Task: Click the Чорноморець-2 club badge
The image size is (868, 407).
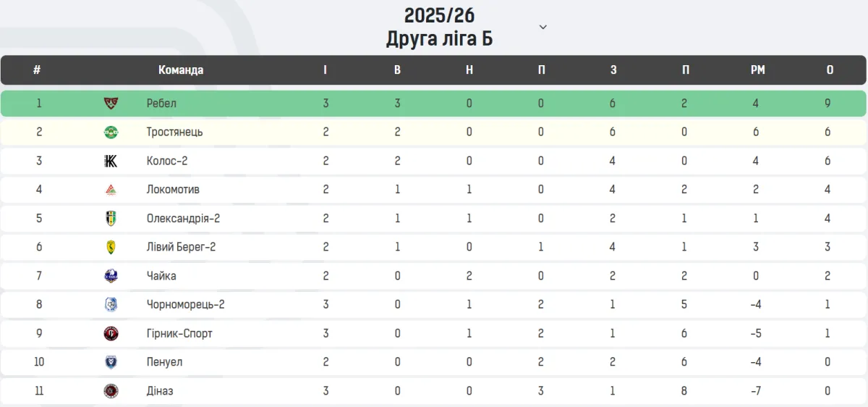Action: pos(111,305)
